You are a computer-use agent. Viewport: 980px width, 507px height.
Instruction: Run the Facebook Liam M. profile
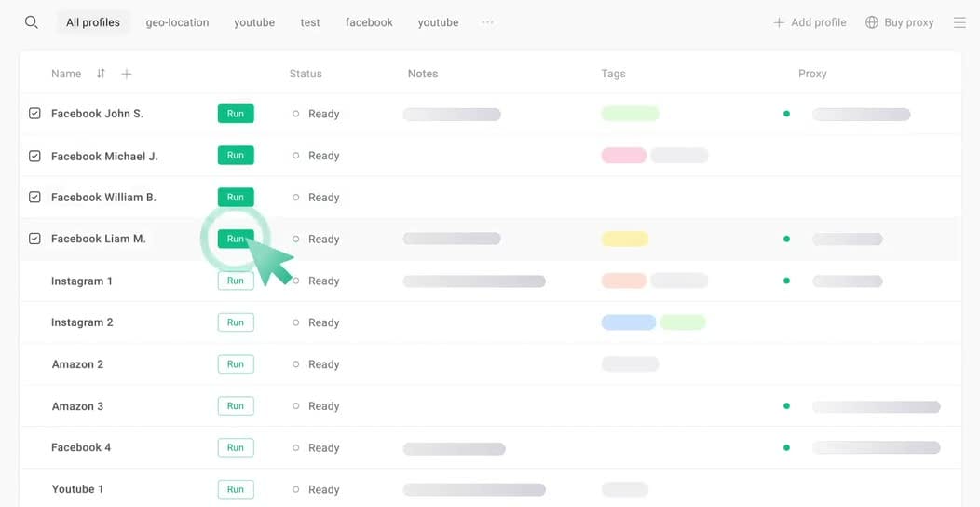coord(236,239)
